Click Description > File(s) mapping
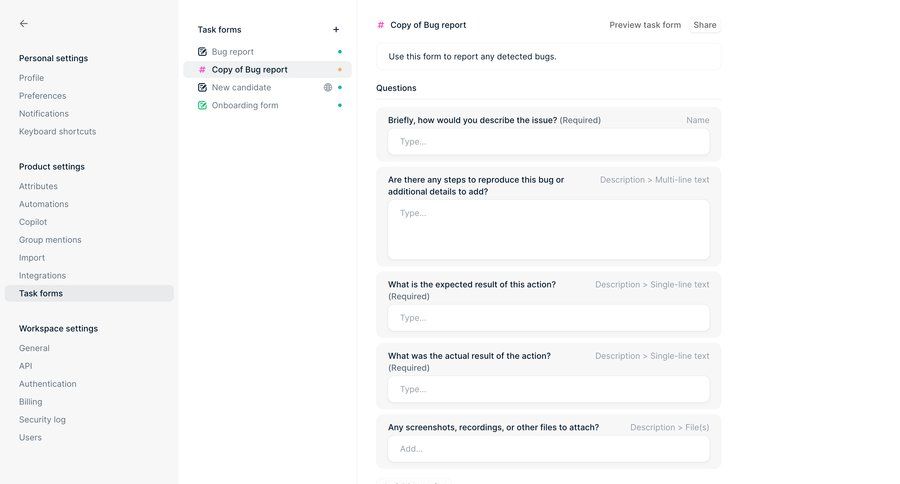The height and width of the screenshot is (484, 900). [x=669, y=427]
